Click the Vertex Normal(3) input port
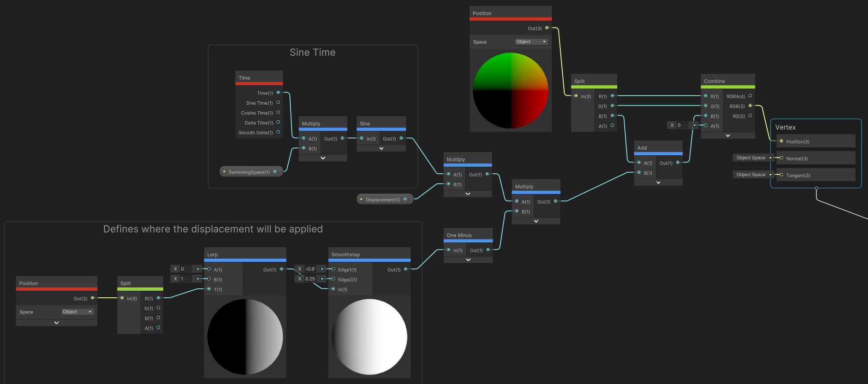This screenshot has height=384, width=868. coord(781,158)
